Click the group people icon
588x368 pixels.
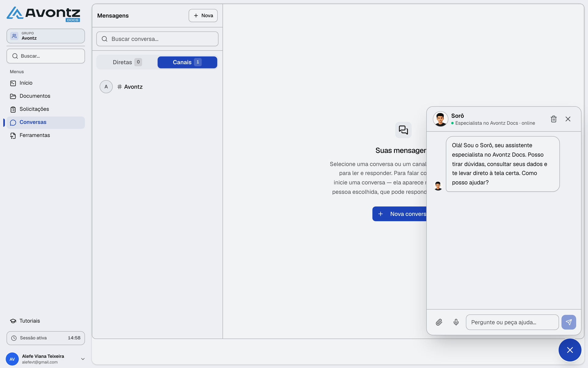pos(14,36)
